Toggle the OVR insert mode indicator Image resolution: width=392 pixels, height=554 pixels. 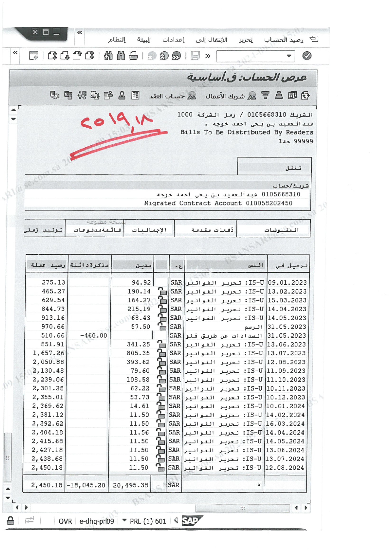(x=65, y=521)
